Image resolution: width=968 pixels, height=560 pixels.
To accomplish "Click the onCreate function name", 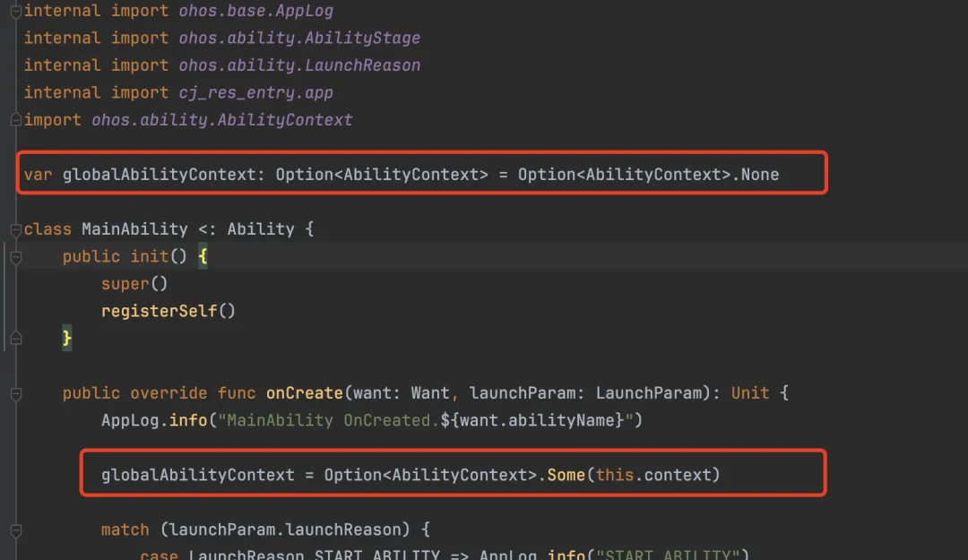I will [304, 393].
